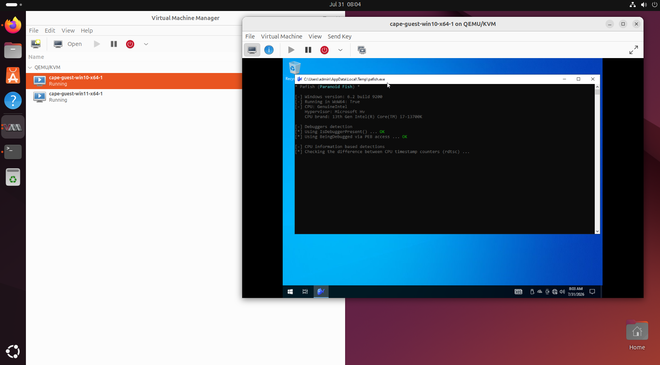Click the Task View icon on guest taskbar
This screenshot has height=365, width=660.
coord(305,291)
